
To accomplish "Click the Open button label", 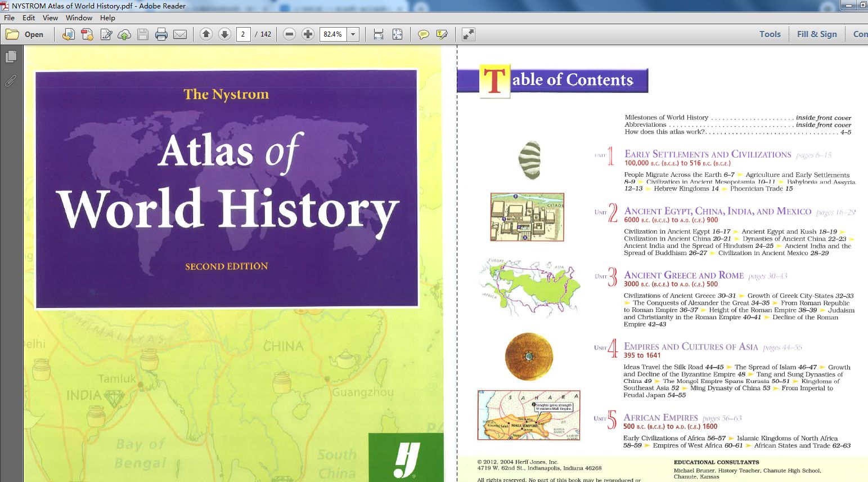I will [34, 34].
